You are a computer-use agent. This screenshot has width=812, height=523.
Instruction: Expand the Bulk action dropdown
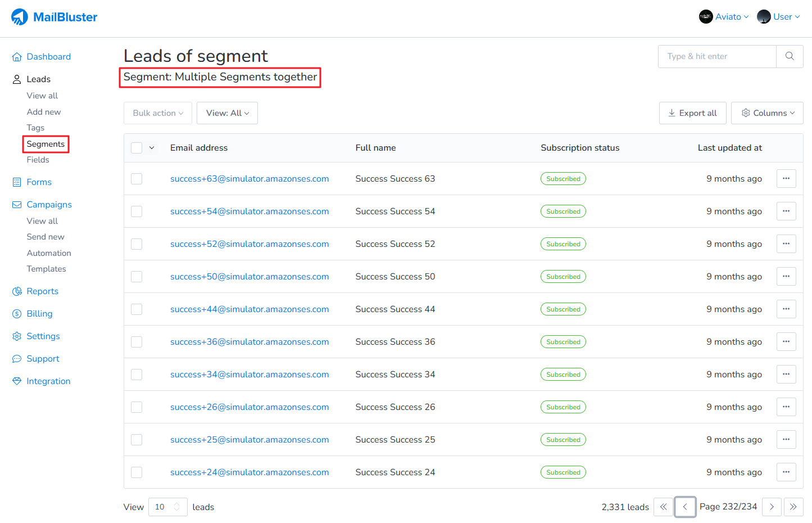point(158,113)
